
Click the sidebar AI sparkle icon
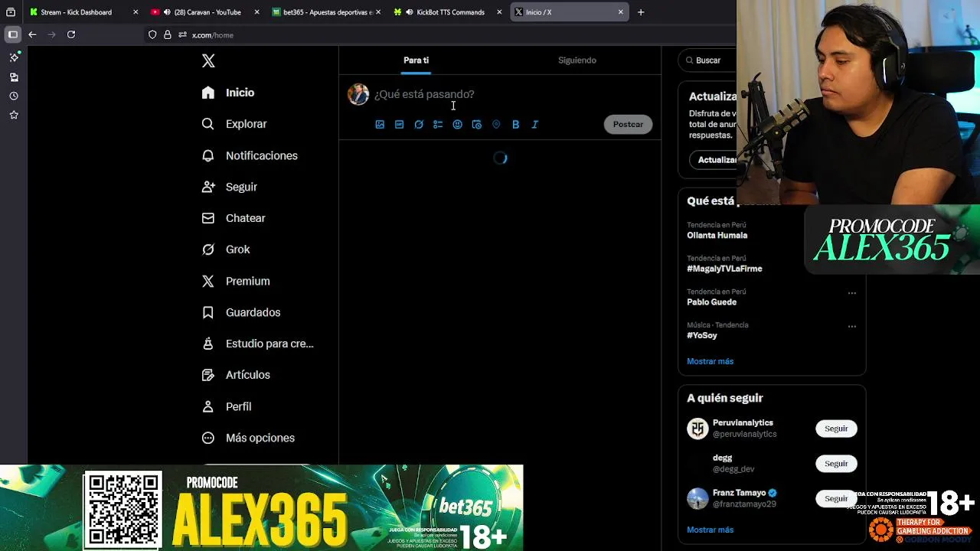pyautogui.click(x=14, y=57)
